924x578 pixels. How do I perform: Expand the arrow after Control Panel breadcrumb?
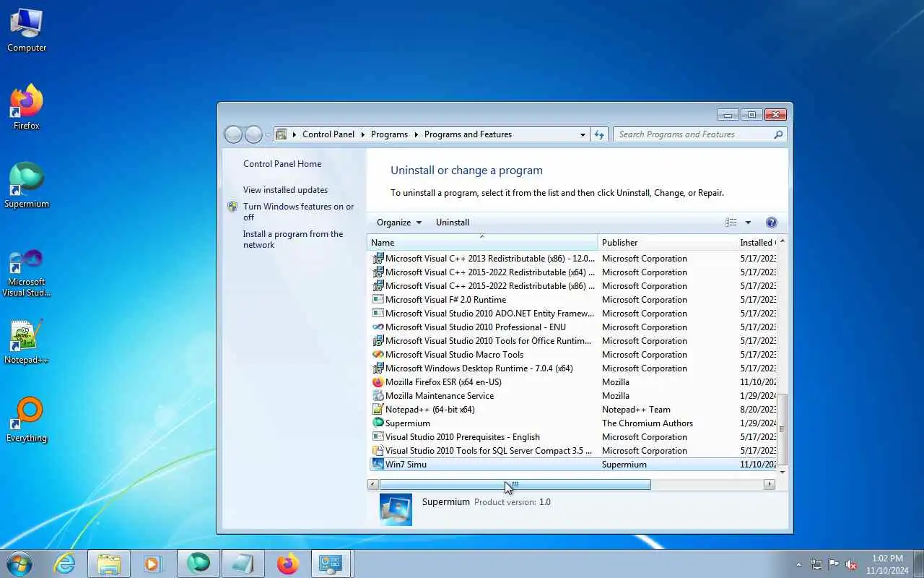coord(363,134)
